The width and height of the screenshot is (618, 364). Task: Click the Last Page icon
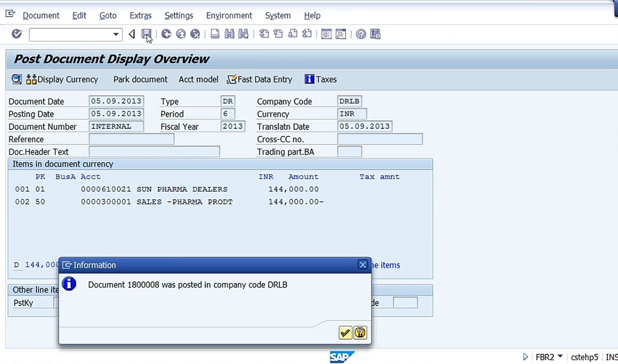(x=307, y=34)
